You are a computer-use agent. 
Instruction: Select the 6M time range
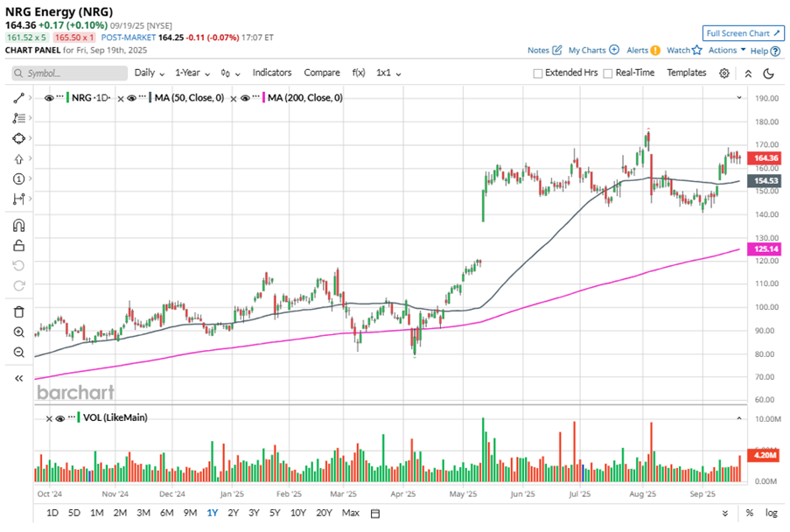(x=166, y=513)
